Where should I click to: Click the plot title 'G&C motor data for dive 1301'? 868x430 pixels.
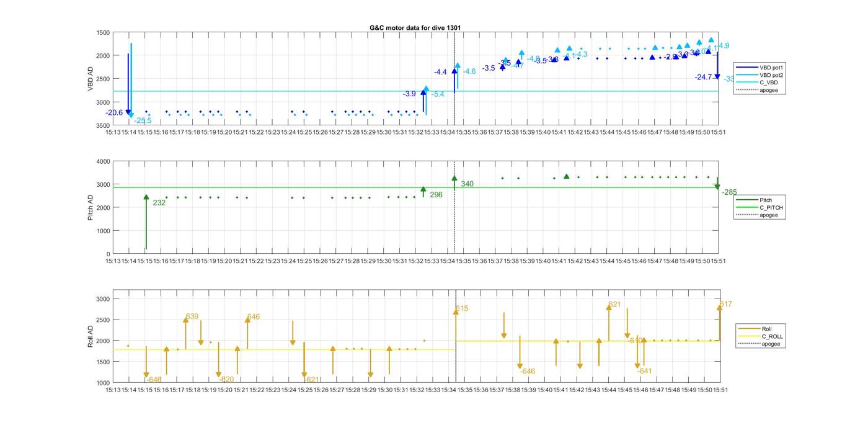tap(415, 28)
